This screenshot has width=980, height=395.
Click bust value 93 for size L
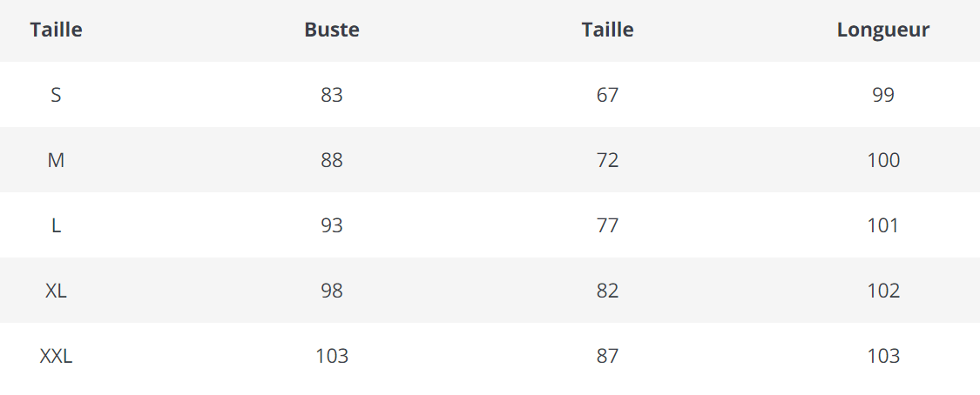pos(332,225)
